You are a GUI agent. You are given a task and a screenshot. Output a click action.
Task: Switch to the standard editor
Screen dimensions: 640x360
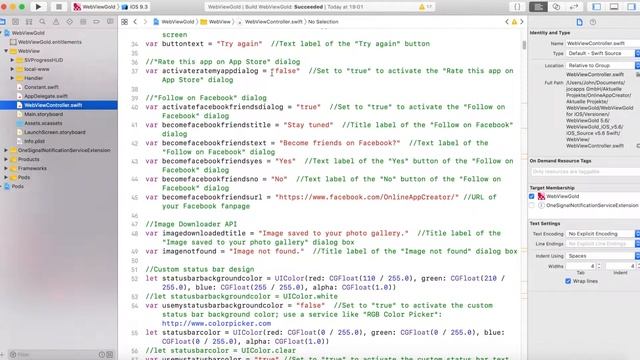pyautogui.click(x=538, y=7)
